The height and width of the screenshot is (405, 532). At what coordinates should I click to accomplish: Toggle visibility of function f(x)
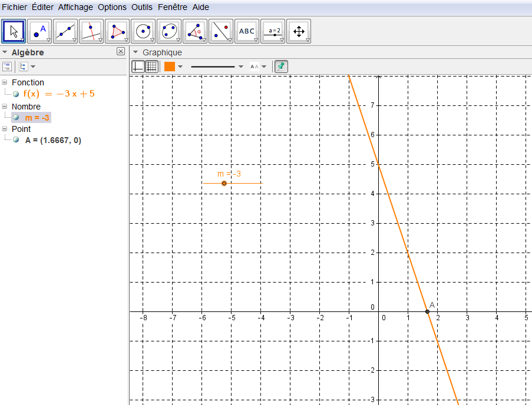pos(16,94)
